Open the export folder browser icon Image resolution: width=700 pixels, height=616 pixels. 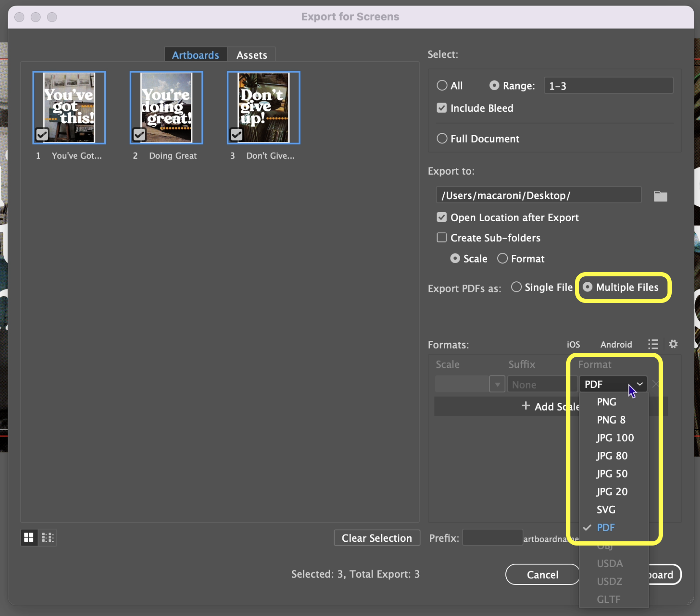click(660, 196)
